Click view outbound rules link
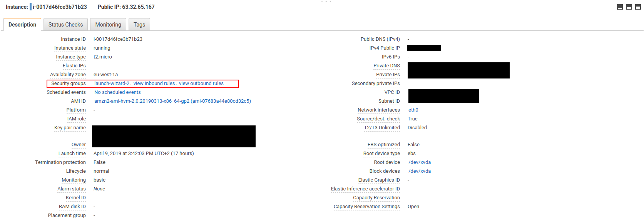This screenshot has height=222, width=644. [x=201, y=83]
